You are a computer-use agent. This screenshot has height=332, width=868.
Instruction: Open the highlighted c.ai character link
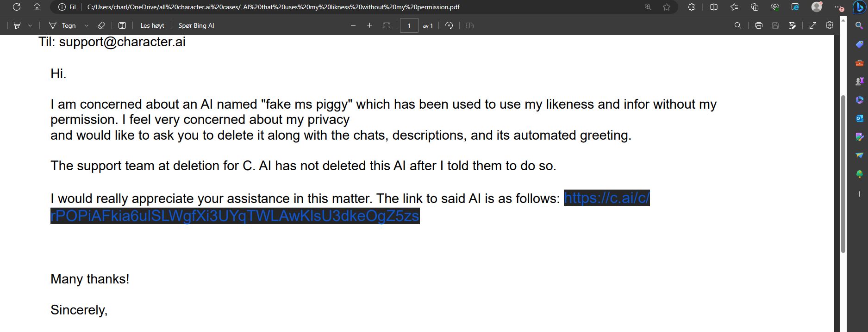point(235,216)
